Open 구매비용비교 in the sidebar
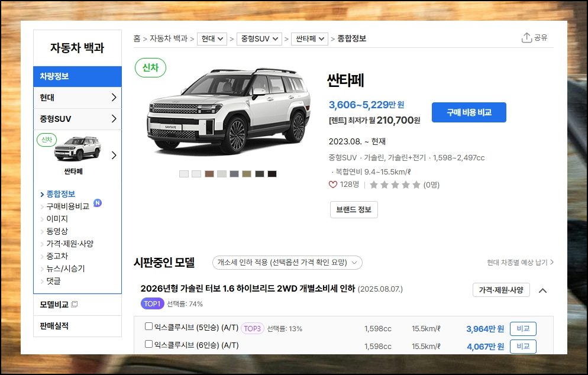Viewport: 588px width, 375px height. 68,206
